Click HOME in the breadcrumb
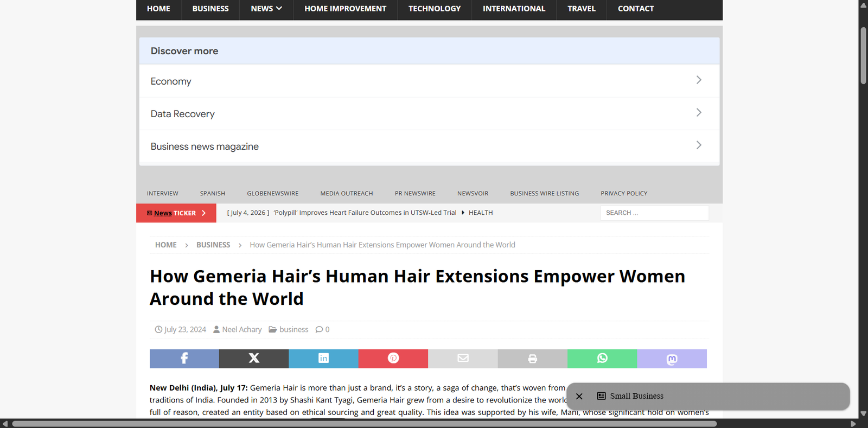The height and width of the screenshot is (428, 868). [x=166, y=245]
